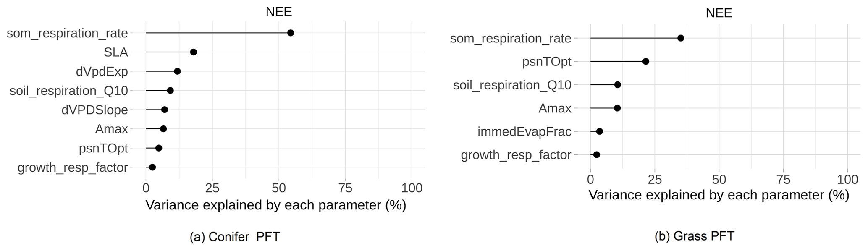Image resolution: width=868 pixels, height=251 pixels.
Task: Click the "(b) Grass PFT" caption
Action: 694,236
